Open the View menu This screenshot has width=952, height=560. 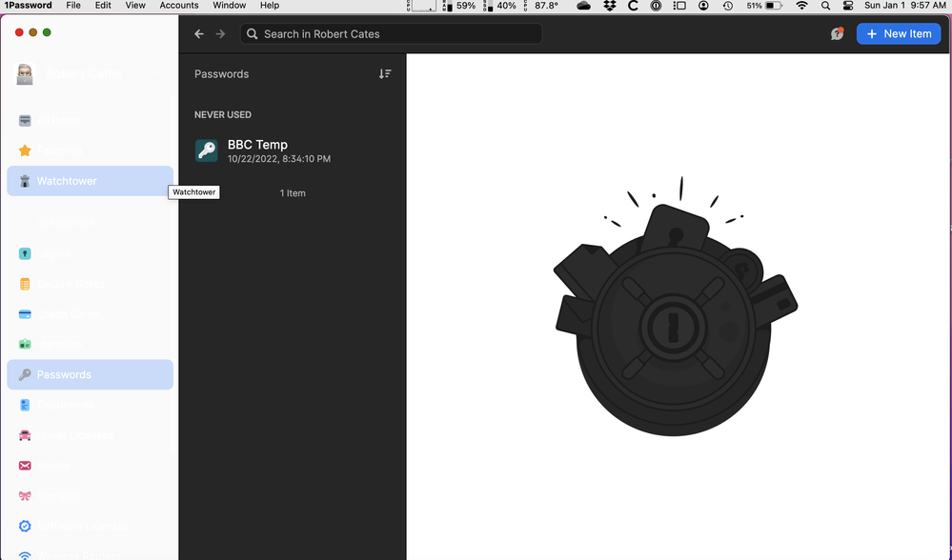(135, 6)
